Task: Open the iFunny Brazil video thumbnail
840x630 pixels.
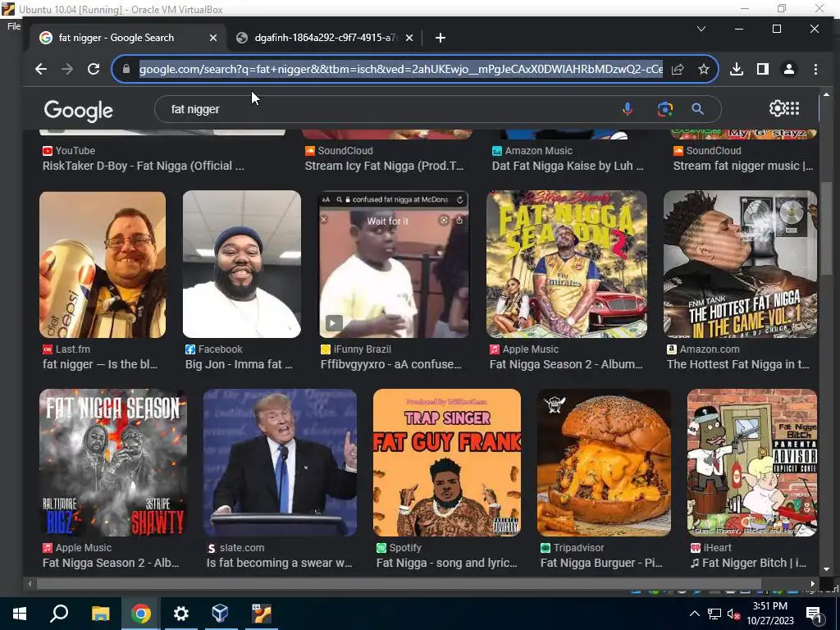Action: click(394, 264)
